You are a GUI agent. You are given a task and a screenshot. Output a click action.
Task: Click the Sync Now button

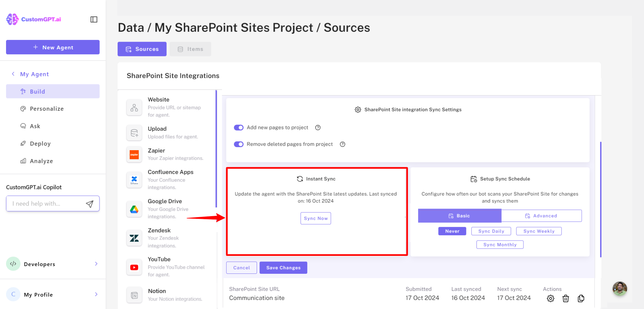316,219
